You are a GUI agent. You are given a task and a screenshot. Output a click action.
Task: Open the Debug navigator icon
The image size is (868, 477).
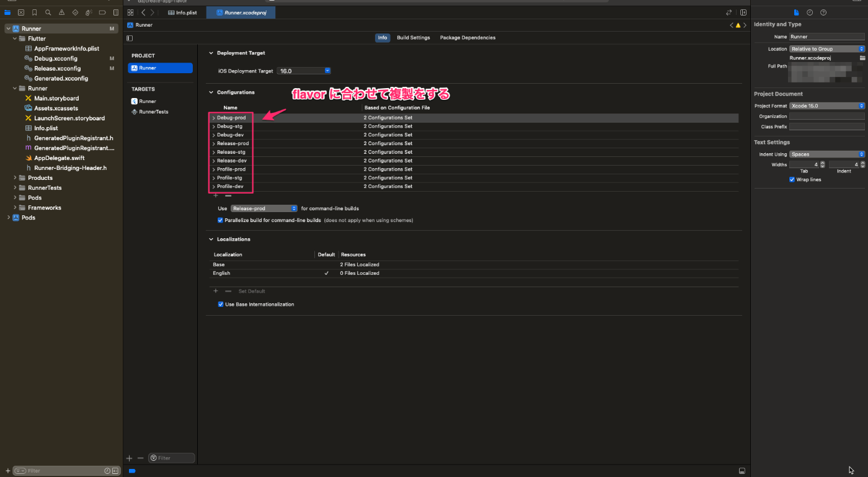coord(89,12)
